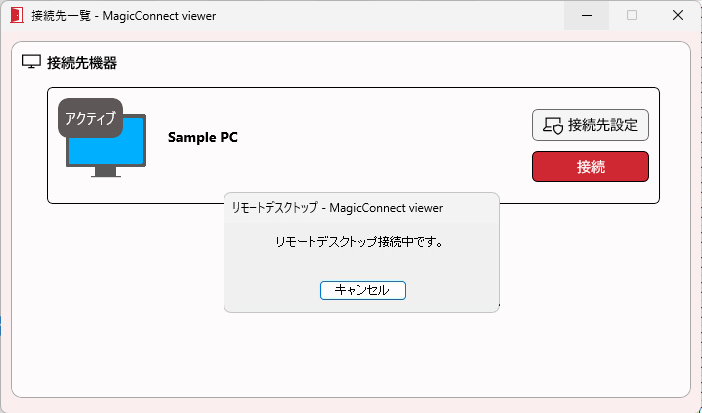Select the Sample PC name label
Screen dimensions: 702x413
coord(203,137)
